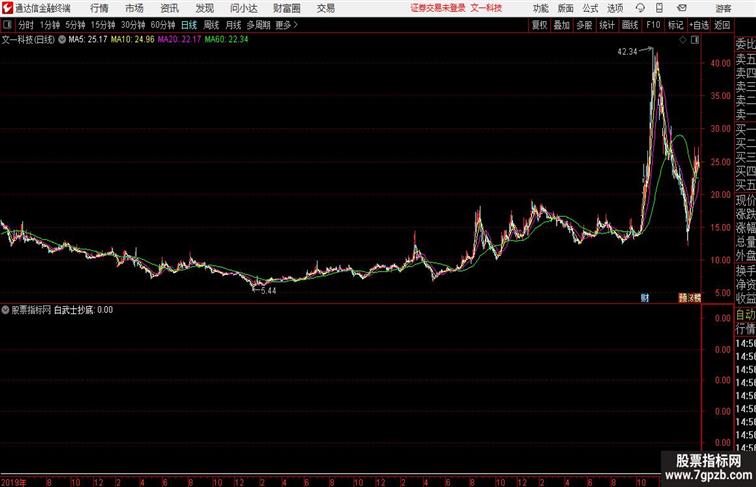This screenshot has height=487, width=756.
Task: Click +自选 to add to watchlist
Action: (699, 25)
